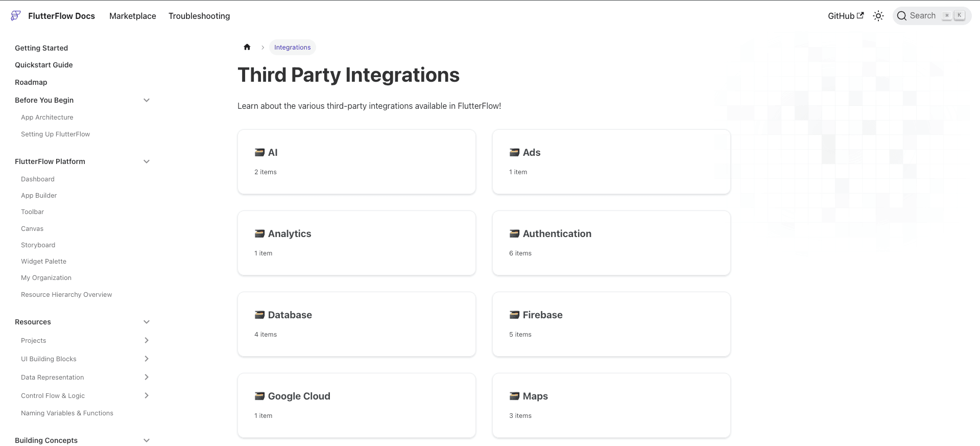Open Widget Palette sidebar link

coord(44,261)
